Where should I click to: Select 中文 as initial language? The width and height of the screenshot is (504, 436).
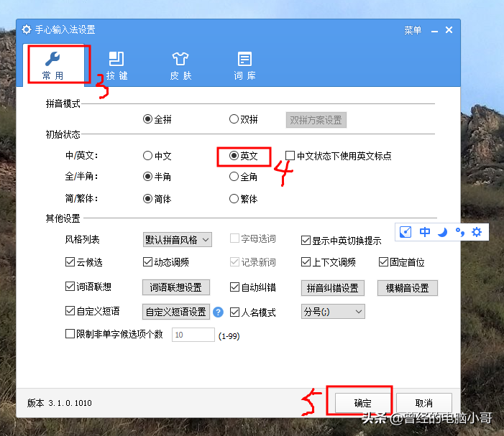pos(157,156)
